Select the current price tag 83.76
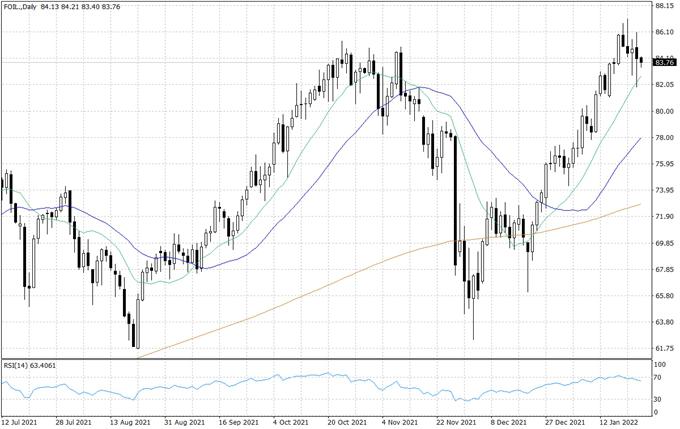Image resolution: width=680 pixels, height=429 pixels. pyautogui.click(x=664, y=62)
